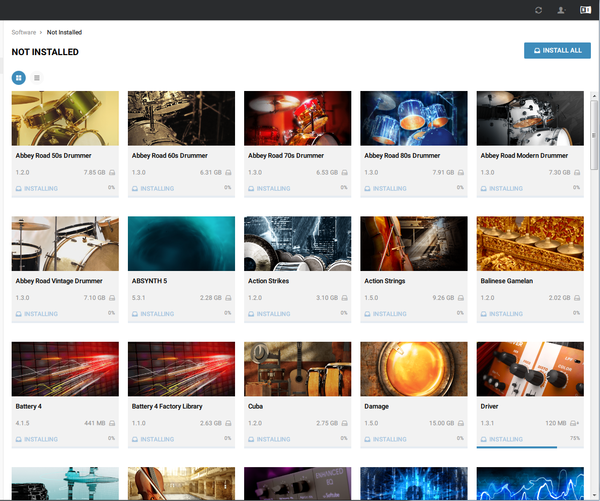
Task: Click version 4.1.5 on Battery 4
Action: [x=23, y=423]
